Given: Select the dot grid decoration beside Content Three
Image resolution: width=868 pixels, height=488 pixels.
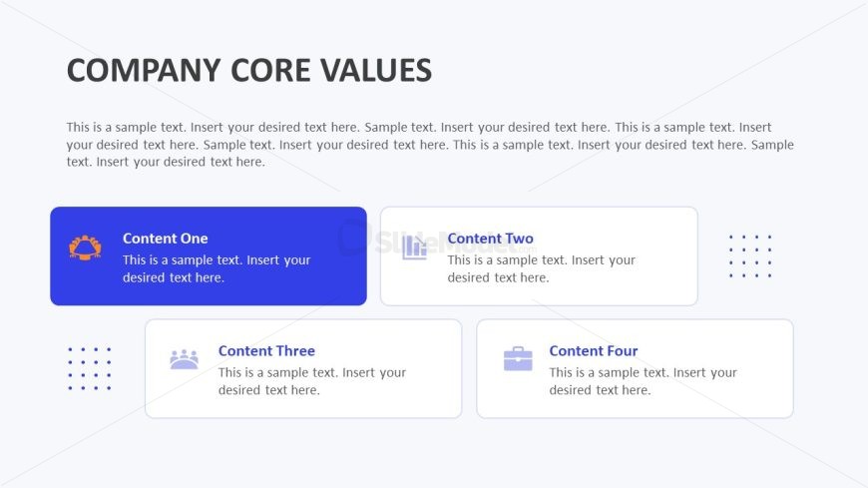Looking at the screenshot, I should [x=89, y=369].
